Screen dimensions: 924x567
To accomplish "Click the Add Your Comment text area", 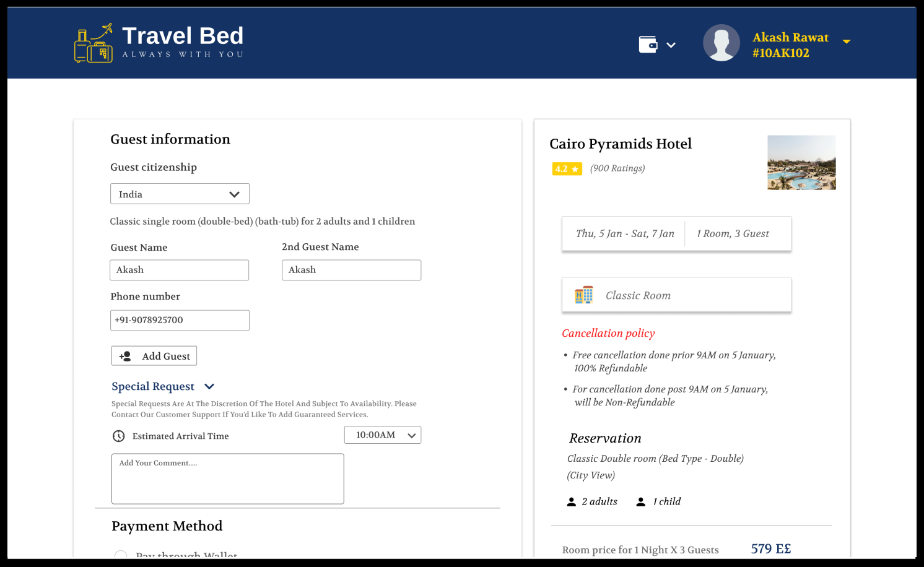I will (x=227, y=478).
